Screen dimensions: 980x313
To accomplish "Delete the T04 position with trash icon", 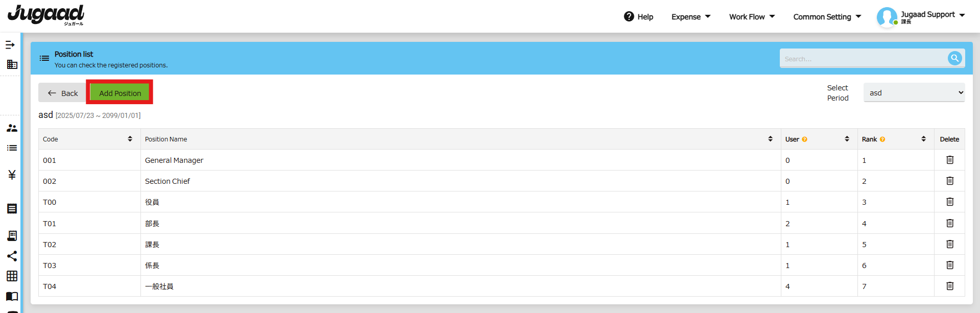I will pos(950,286).
